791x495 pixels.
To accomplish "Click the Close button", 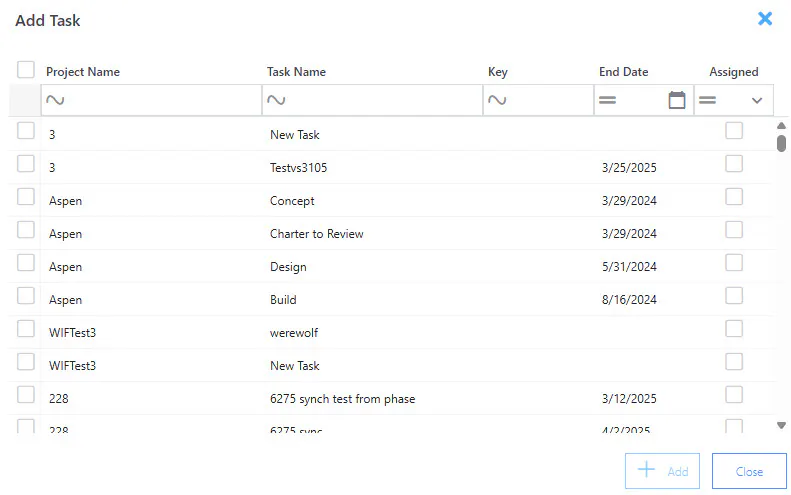I will (x=749, y=471).
